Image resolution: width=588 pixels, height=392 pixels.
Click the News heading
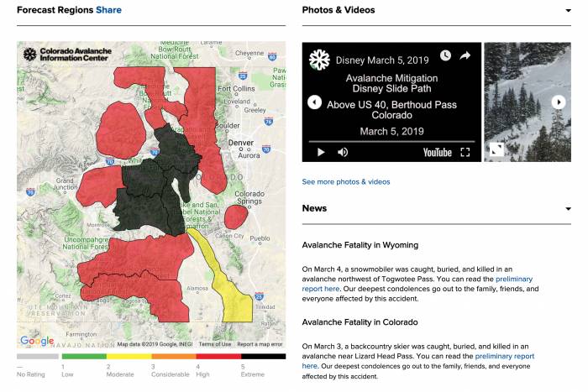pyautogui.click(x=314, y=208)
